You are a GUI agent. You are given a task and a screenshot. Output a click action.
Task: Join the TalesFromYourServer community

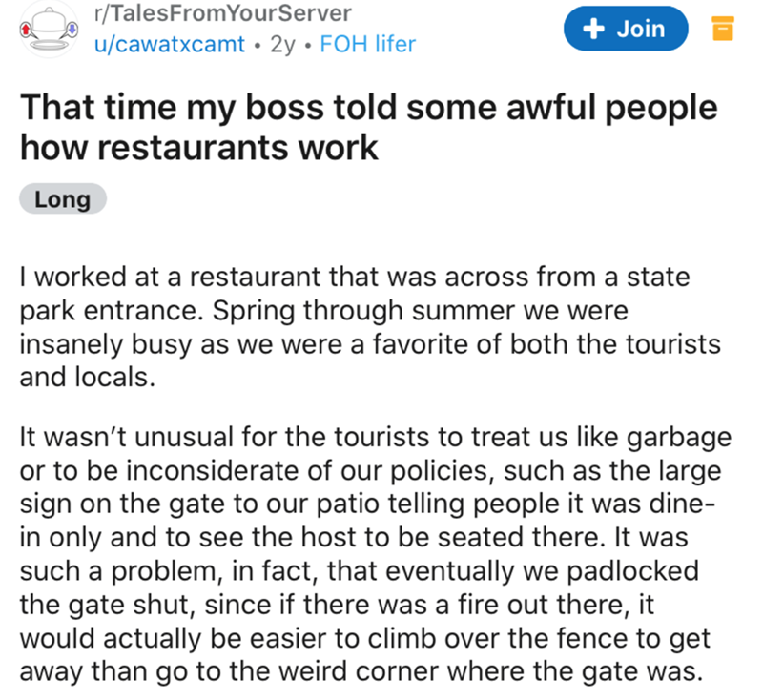tap(627, 29)
